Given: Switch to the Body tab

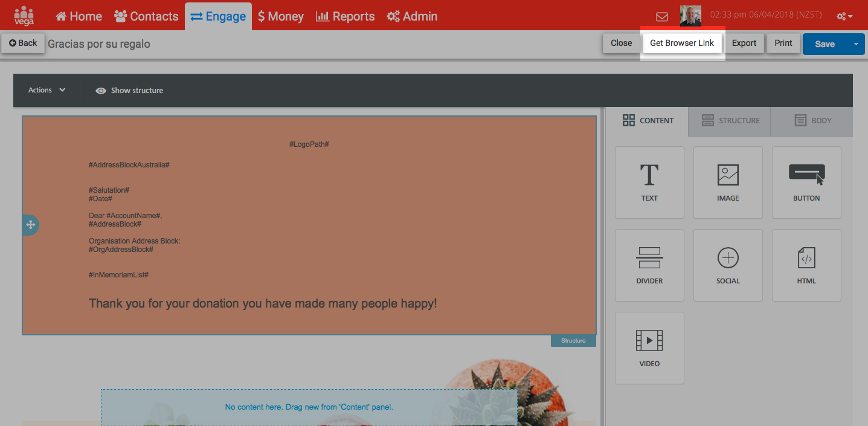Looking at the screenshot, I should pyautogui.click(x=812, y=120).
